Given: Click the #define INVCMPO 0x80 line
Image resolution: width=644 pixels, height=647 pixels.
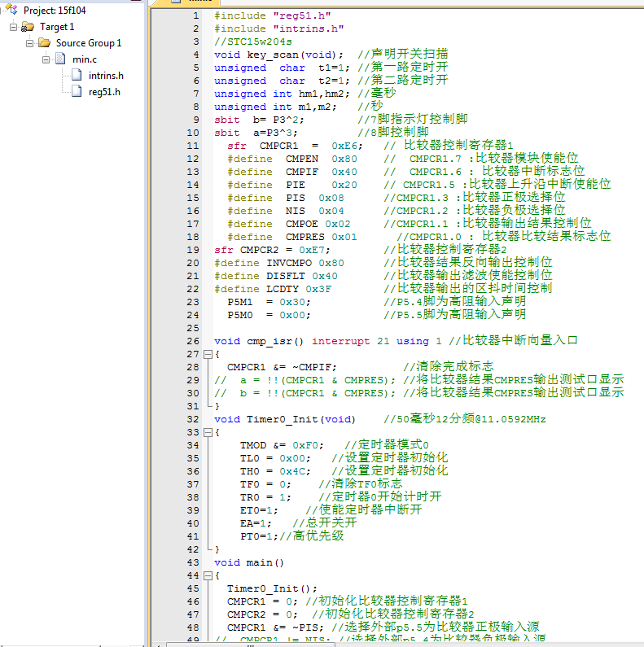Looking at the screenshot, I should [x=279, y=263].
